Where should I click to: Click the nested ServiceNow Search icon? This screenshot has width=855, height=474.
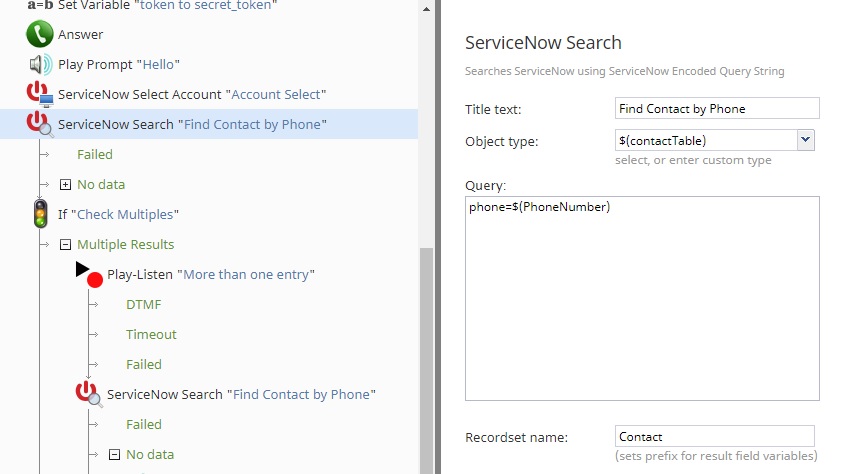89,394
